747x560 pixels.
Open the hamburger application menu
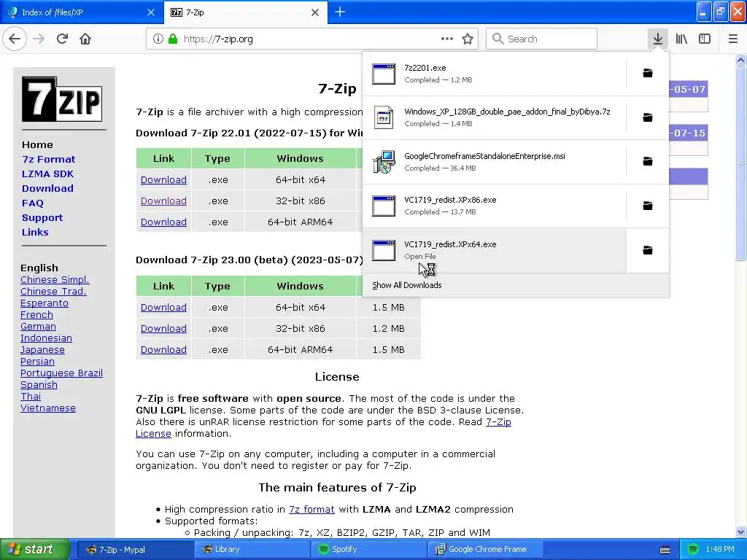(732, 39)
